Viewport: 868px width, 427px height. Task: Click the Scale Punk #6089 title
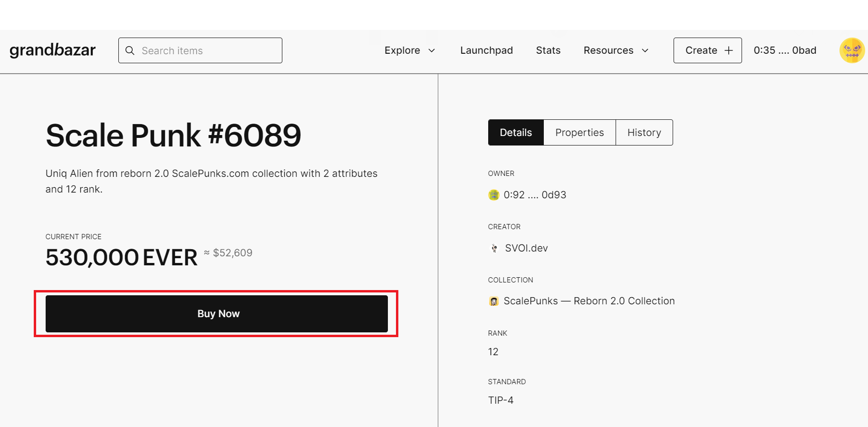(174, 136)
